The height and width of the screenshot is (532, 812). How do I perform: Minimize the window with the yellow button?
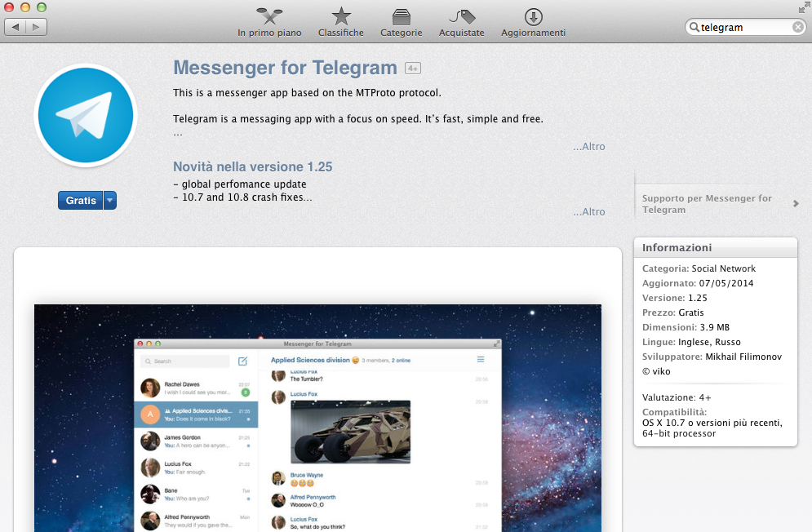24,7
